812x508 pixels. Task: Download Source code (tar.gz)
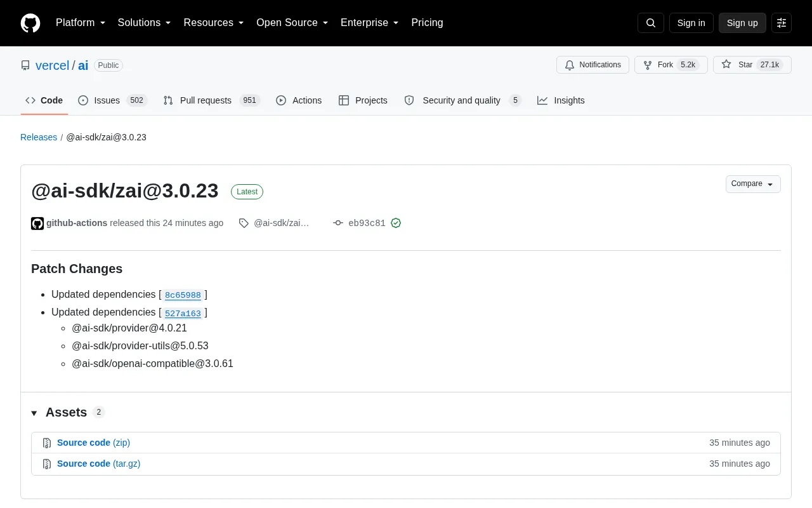(98, 464)
